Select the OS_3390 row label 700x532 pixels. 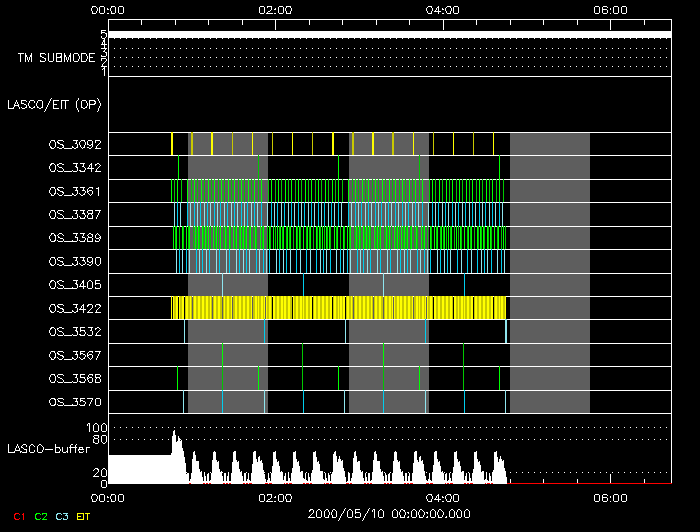click(x=75, y=262)
